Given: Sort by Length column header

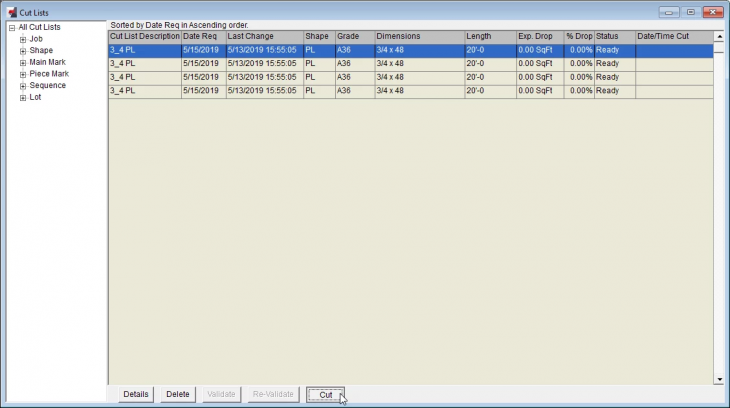Looking at the screenshot, I should pos(491,36).
